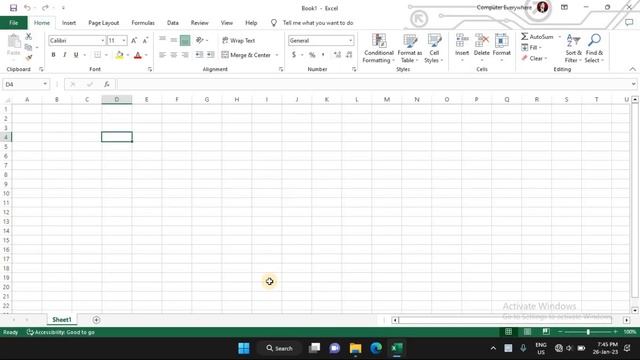This screenshot has width=640, height=360.
Task: Open the Fill Color highlight swatch
Action: point(119,55)
